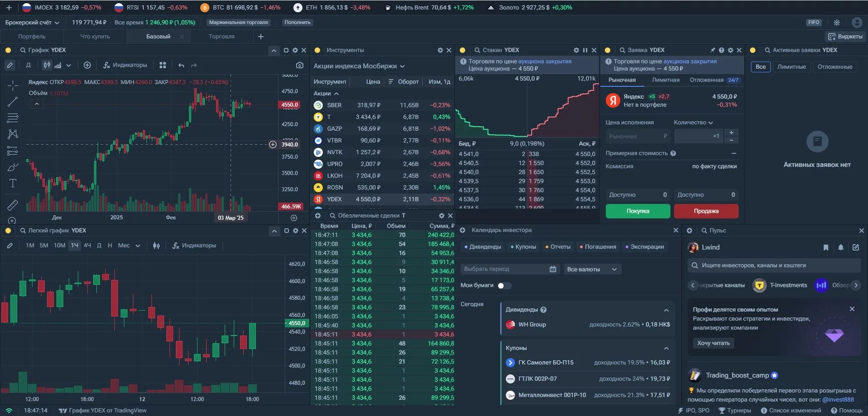This screenshot has width=868, height=416.
Task: Add a comparison symbol to График YDEX
Action: coord(87,65)
